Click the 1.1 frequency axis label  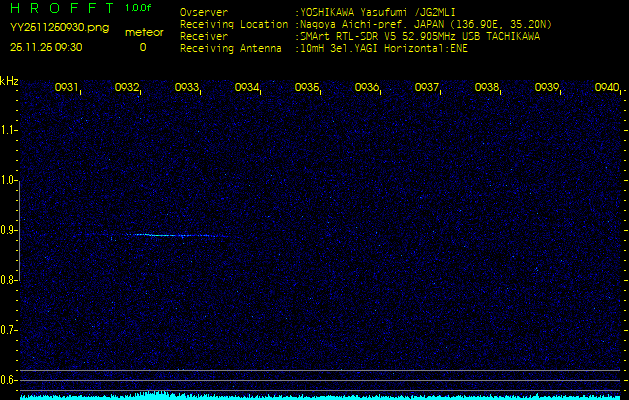[x=8, y=130]
